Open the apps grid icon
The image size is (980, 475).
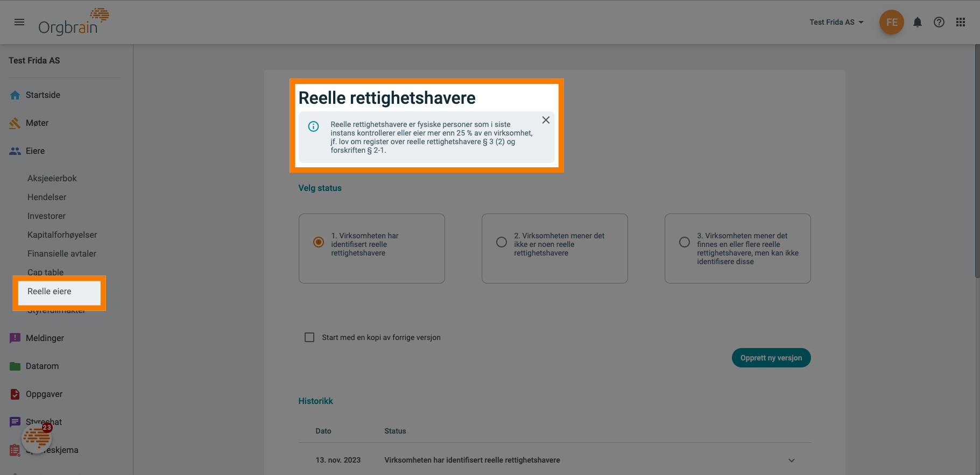961,22
